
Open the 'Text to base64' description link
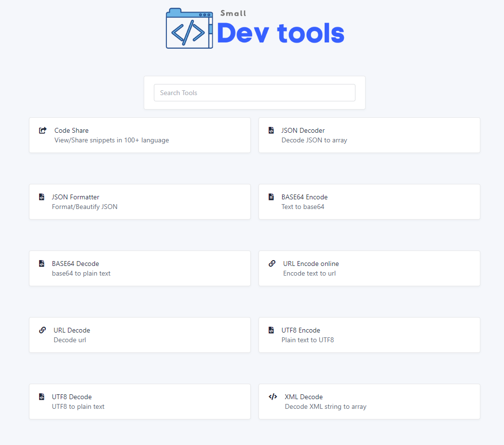[302, 207]
